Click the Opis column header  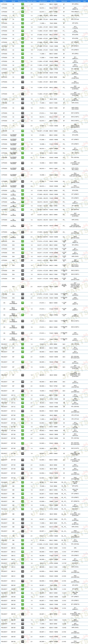click(x=84, y=1)
